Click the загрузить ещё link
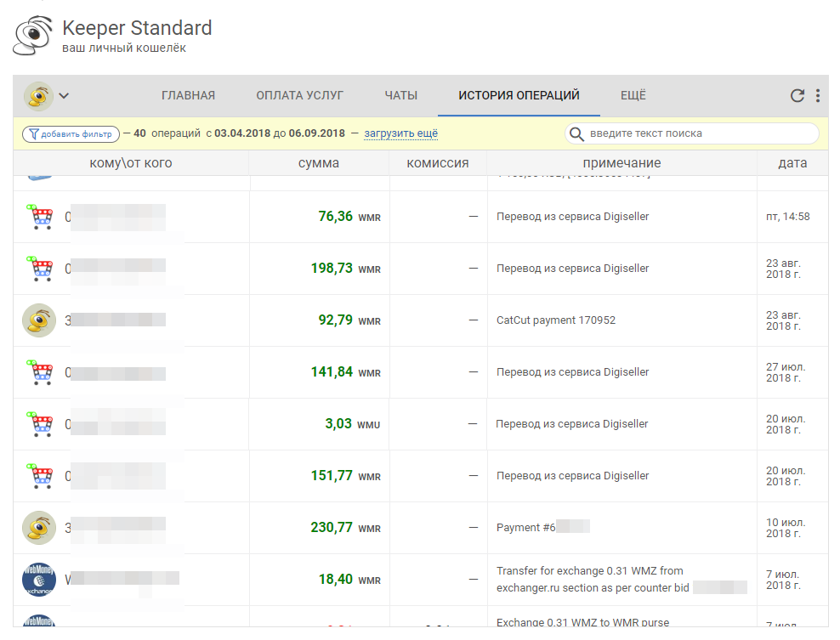840x640 pixels. tap(400, 133)
